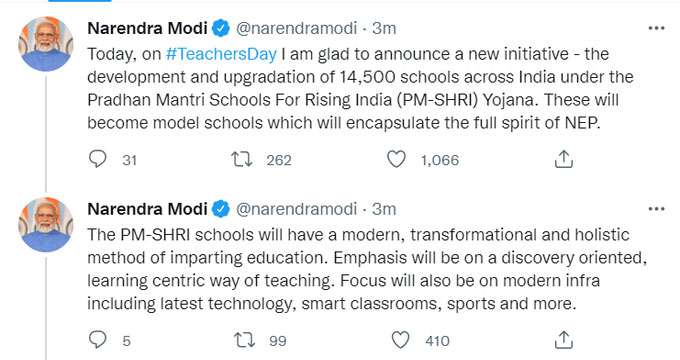The image size is (680, 360).
Task: Open first tweet's 3m timestamp
Action: click(x=384, y=28)
